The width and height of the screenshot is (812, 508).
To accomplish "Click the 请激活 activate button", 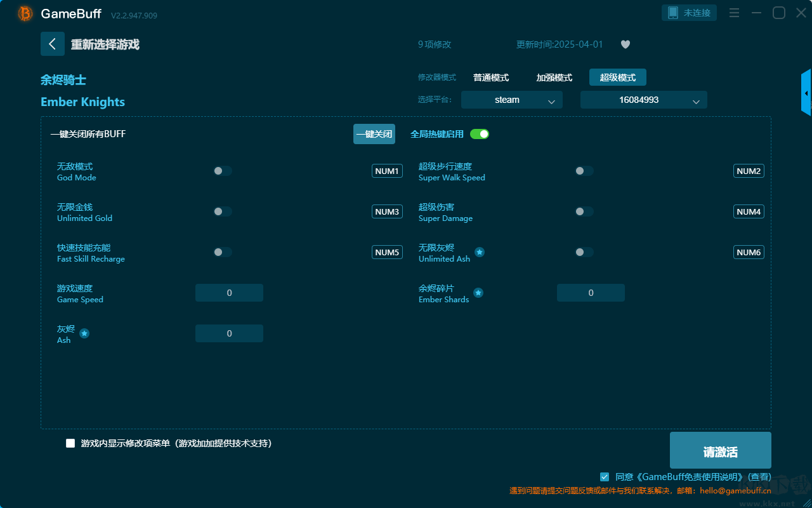I will (721, 450).
